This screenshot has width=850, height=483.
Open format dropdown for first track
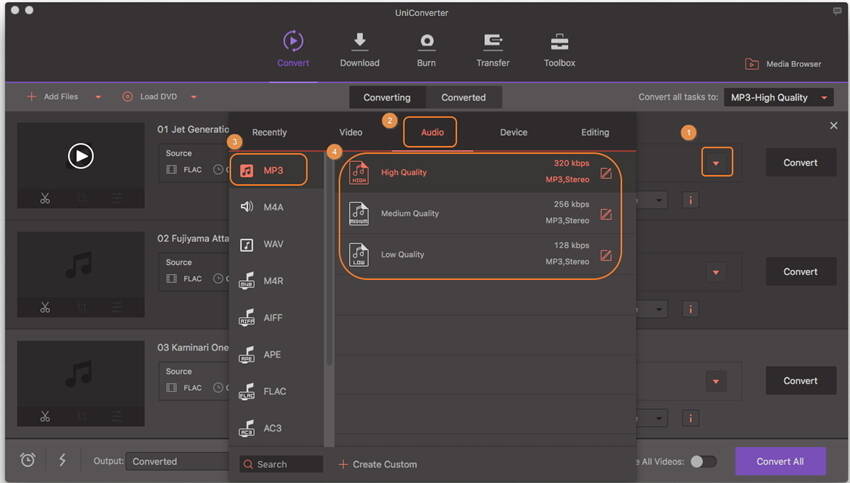point(717,162)
